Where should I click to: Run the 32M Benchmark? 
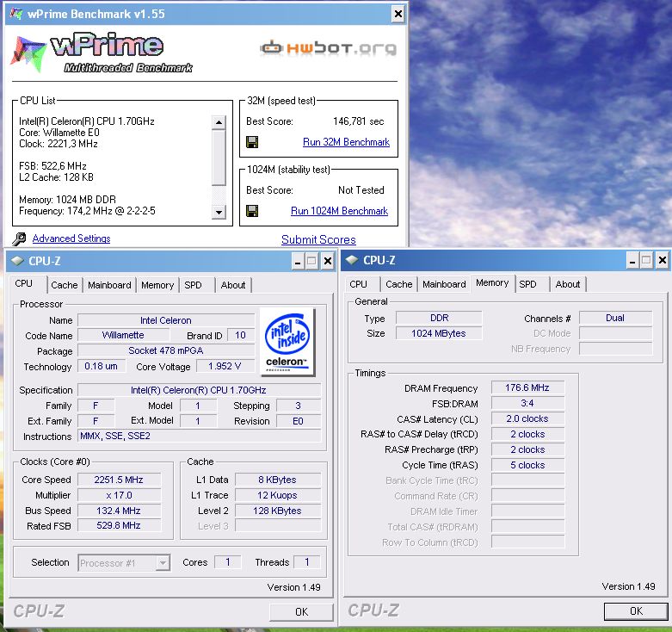(x=346, y=142)
